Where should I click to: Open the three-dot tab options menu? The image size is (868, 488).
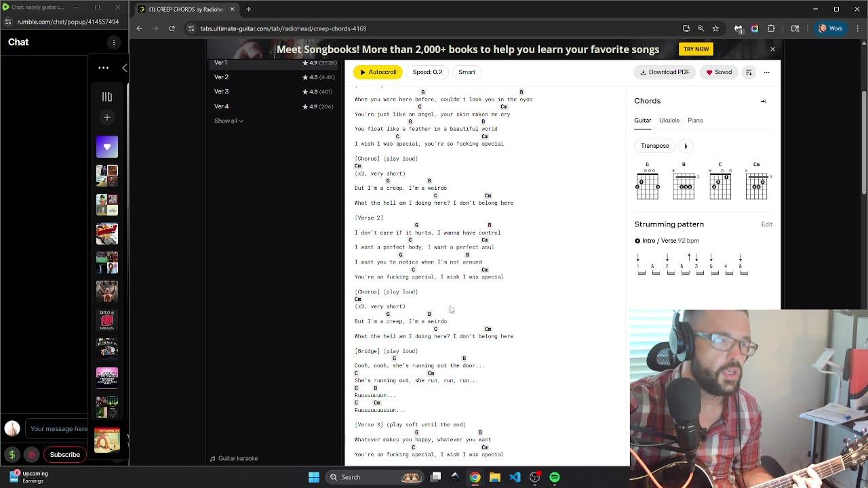767,72
